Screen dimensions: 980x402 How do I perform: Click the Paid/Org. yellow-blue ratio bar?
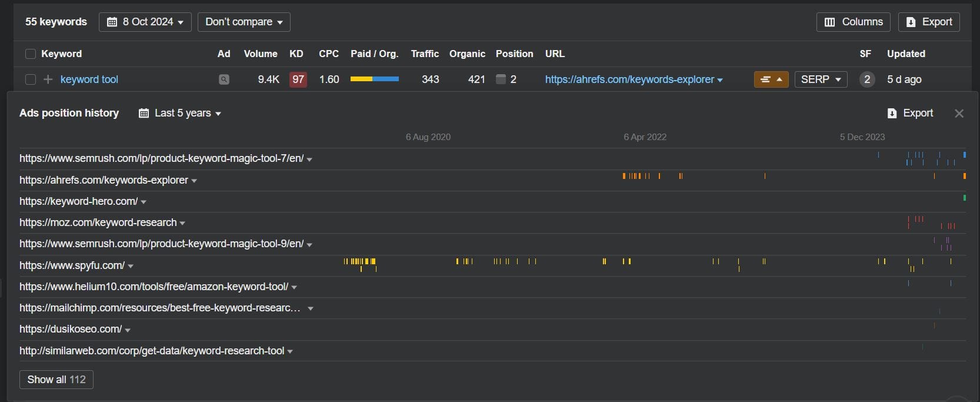coord(375,79)
